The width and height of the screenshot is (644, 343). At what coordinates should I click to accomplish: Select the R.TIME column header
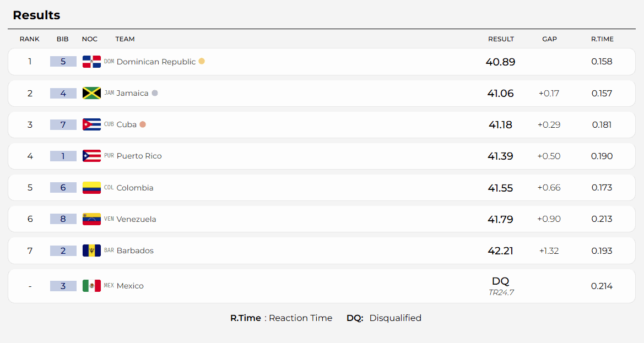click(603, 39)
